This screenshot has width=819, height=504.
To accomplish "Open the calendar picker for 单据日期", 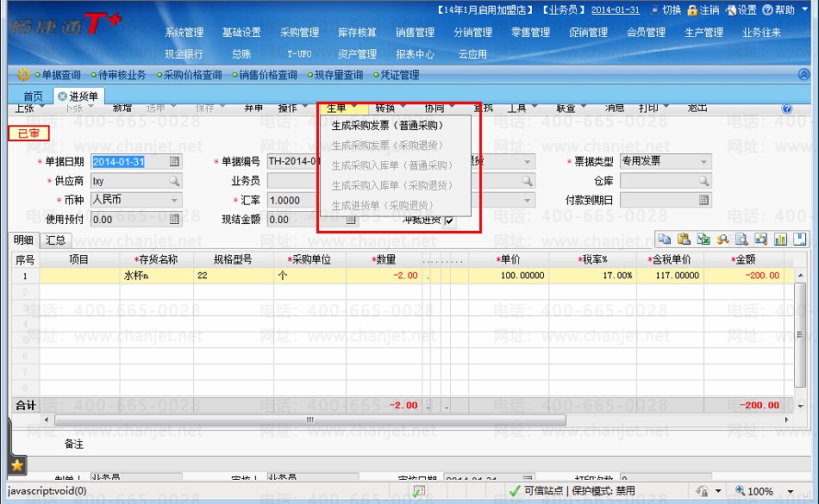I will (x=174, y=162).
